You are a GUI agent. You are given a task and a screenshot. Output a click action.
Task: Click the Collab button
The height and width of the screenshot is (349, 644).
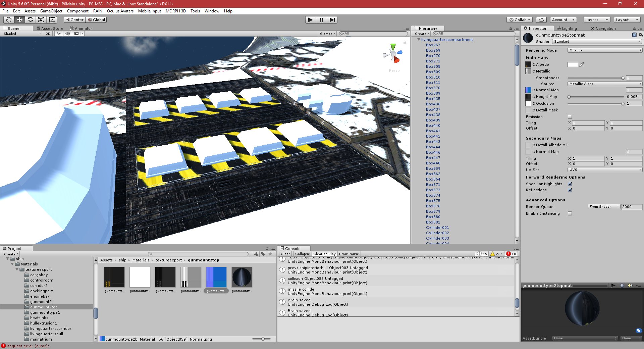519,20
